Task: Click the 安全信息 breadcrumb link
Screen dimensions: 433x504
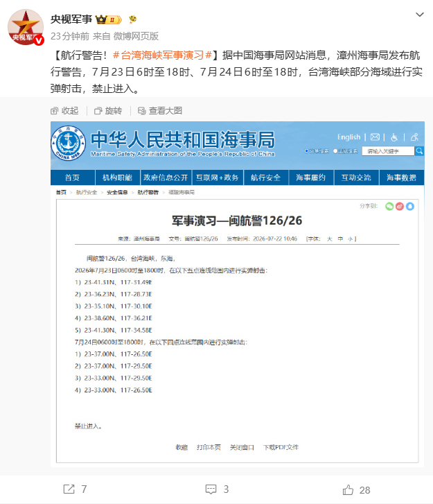Action: (x=117, y=192)
